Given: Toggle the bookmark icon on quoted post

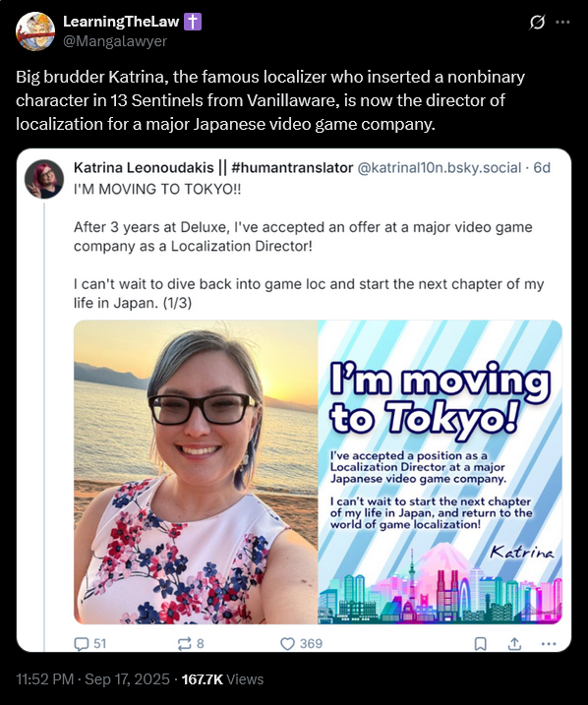Looking at the screenshot, I should (x=481, y=644).
